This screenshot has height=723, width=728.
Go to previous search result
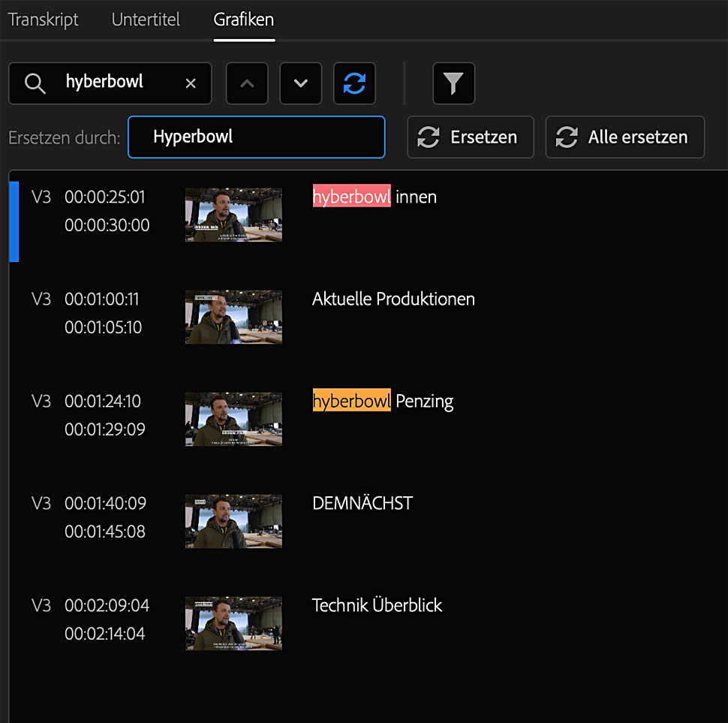247,83
